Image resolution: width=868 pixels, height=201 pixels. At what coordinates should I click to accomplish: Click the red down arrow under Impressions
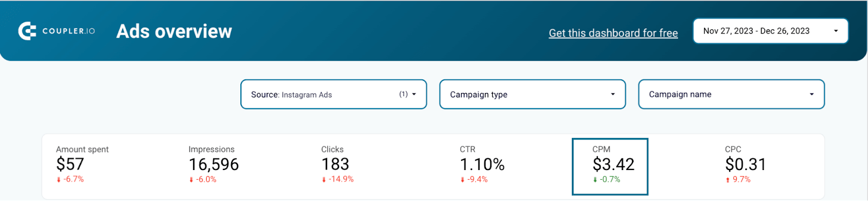tap(191, 180)
